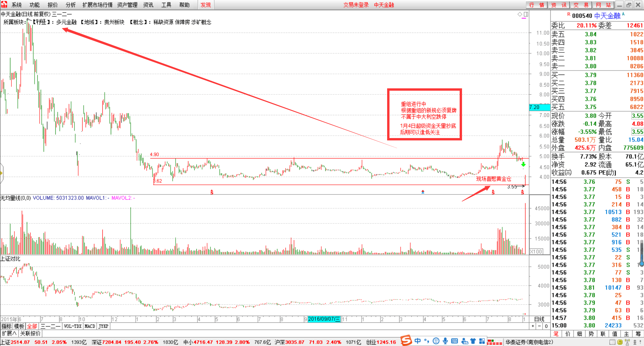Click the rightmost red $ marker under chart
This screenshot has height=346, width=644.
(522, 192)
